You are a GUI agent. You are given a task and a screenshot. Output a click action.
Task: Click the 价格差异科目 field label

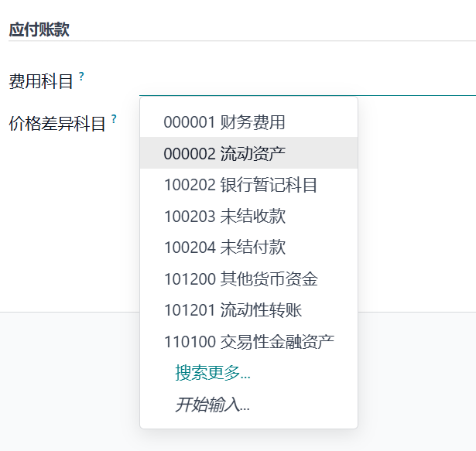[57, 124]
